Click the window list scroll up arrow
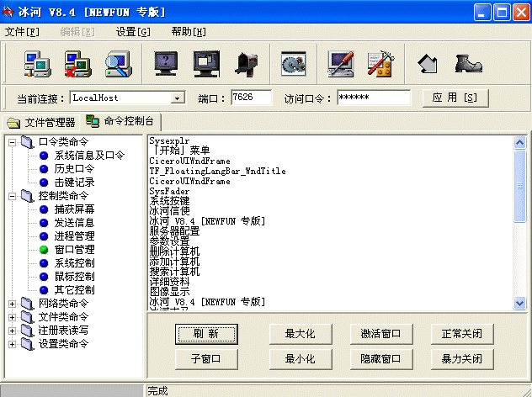Image resolution: width=532 pixels, height=397 pixels. click(519, 142)
